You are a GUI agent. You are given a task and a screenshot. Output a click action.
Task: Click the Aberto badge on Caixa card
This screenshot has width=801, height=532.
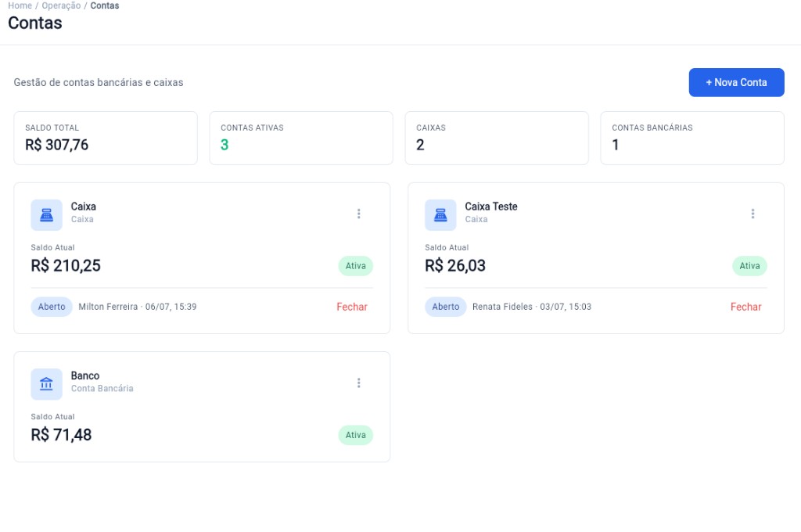pos(52,307)
